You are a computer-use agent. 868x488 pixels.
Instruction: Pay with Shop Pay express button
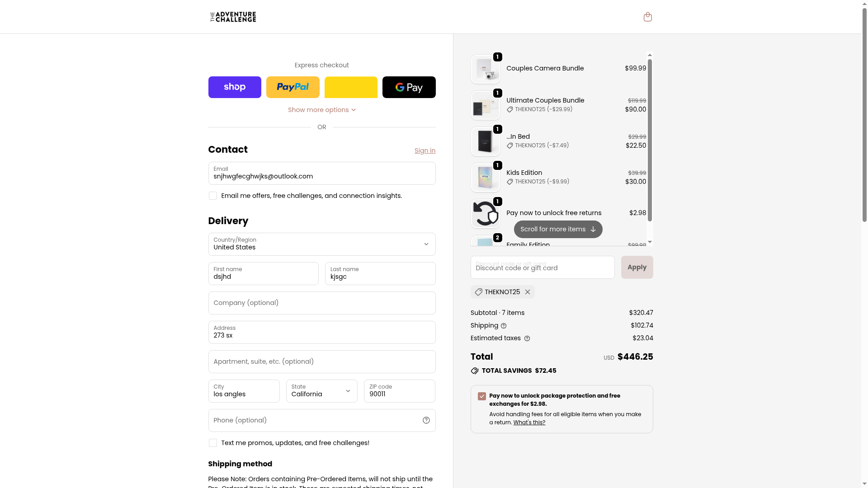[235, 87]
